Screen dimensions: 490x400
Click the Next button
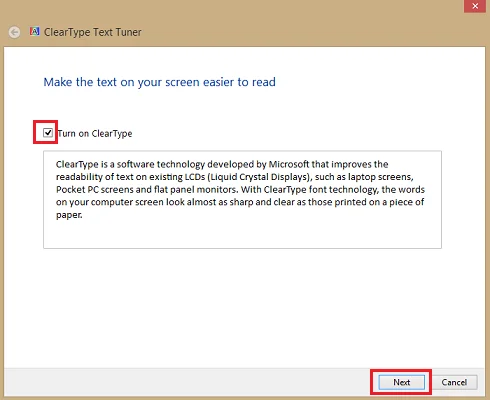[x=402, y=382]
